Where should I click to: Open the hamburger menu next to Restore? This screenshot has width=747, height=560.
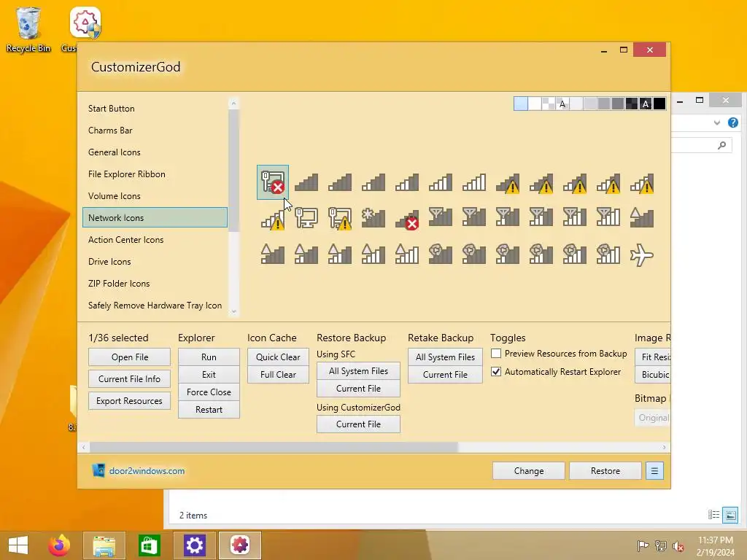[654, 471]
